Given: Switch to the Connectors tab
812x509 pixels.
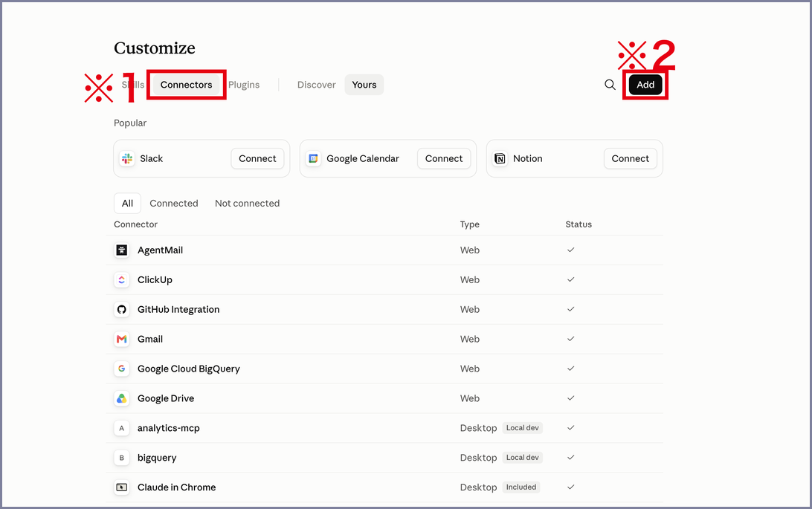Looking at the screenshot, I should pyautogui.click(x=187, y=85).
